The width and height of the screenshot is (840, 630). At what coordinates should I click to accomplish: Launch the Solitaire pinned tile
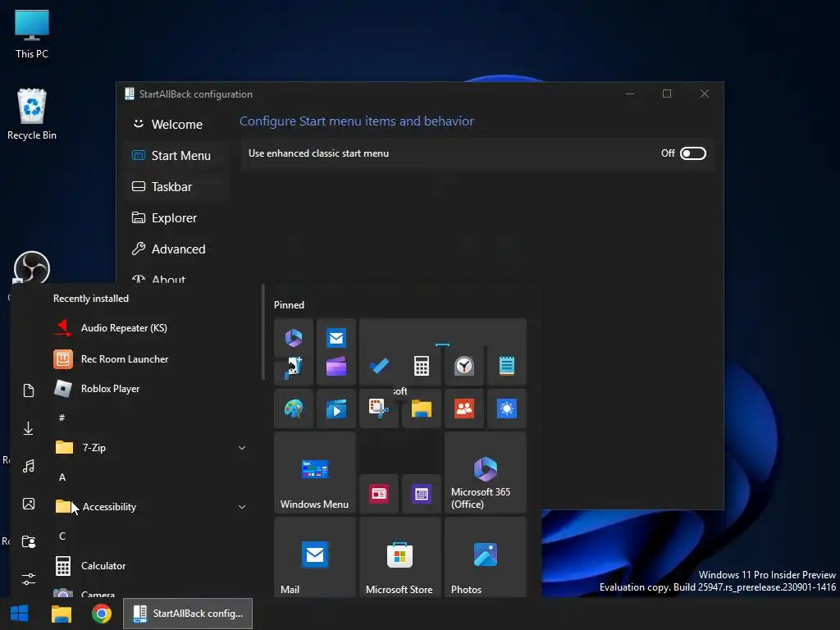(294, 367)
